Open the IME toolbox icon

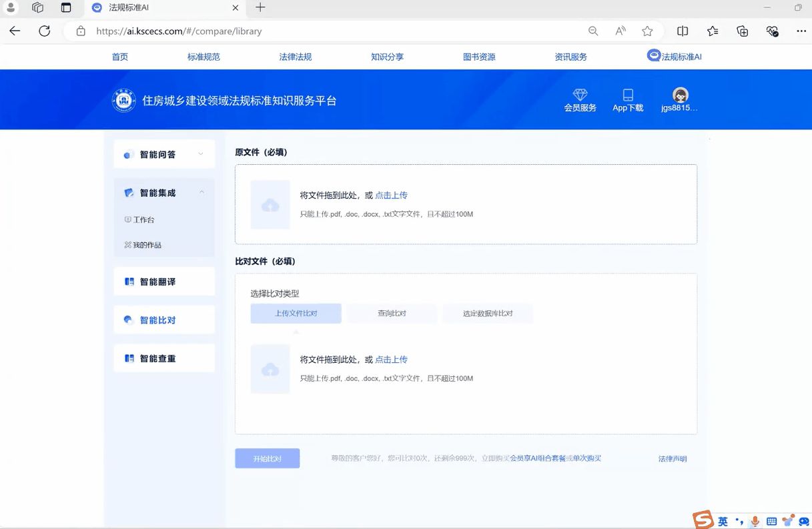pos(804,522)
